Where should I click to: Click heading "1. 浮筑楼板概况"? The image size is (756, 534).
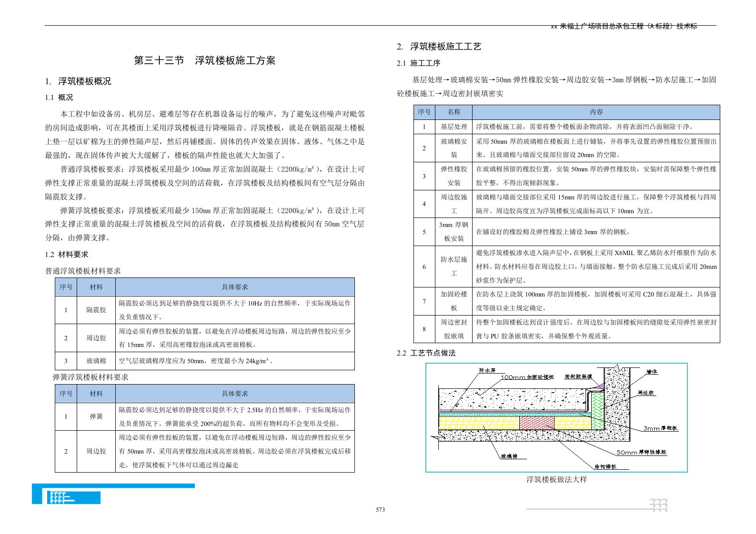point(78,81)
